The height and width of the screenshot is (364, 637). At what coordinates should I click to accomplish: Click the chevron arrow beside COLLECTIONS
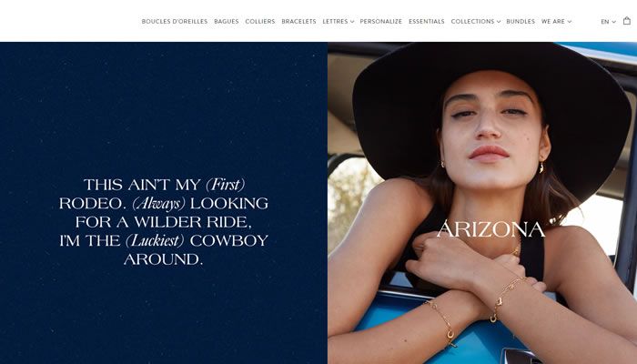(x=499, y=22)
